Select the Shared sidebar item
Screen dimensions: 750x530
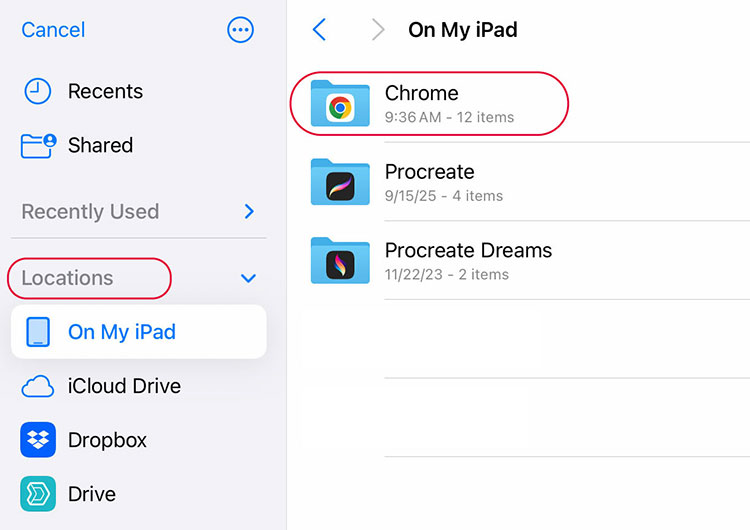(x=100, y=145)
